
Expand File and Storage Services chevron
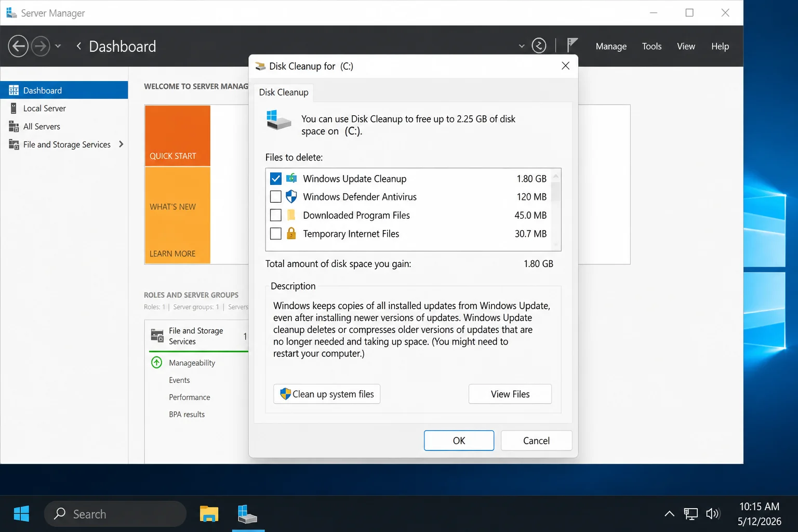[121, 144]
